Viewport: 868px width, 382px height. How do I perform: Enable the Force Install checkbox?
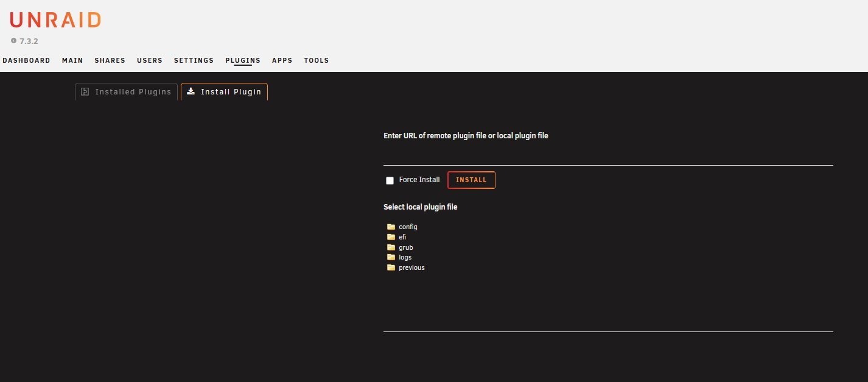pos(390,180)
